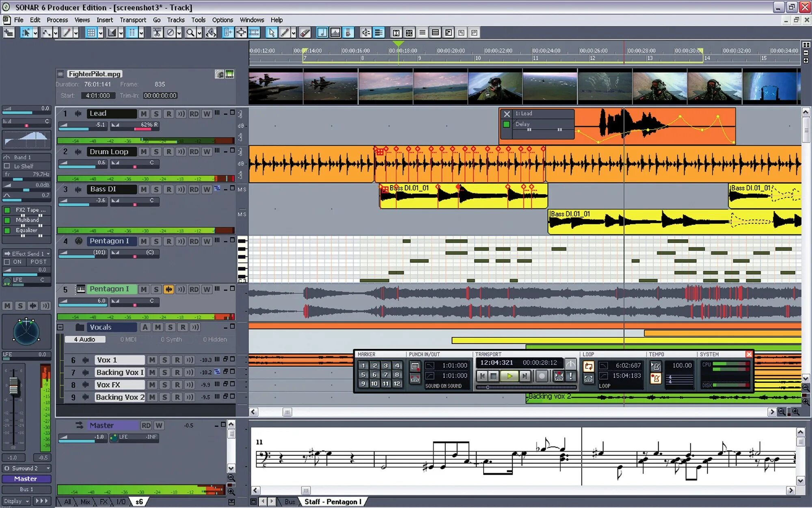
Task: Open the Transport menu
Action: tap(133, 20)
